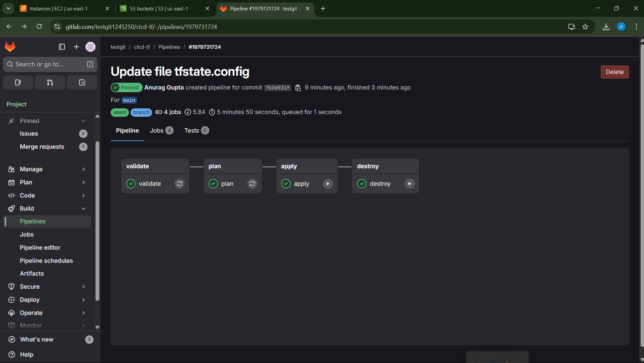Image resolution: width=644 pixels, height=363 pixels.
Task: Open the main branch link
Action: (x=129, y=100)
